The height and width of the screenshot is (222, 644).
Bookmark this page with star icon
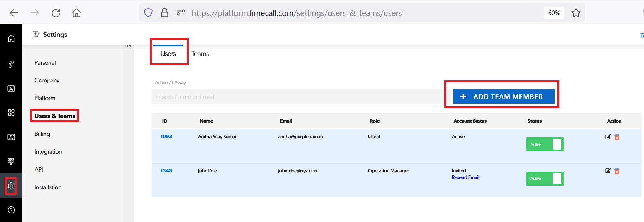576,13
